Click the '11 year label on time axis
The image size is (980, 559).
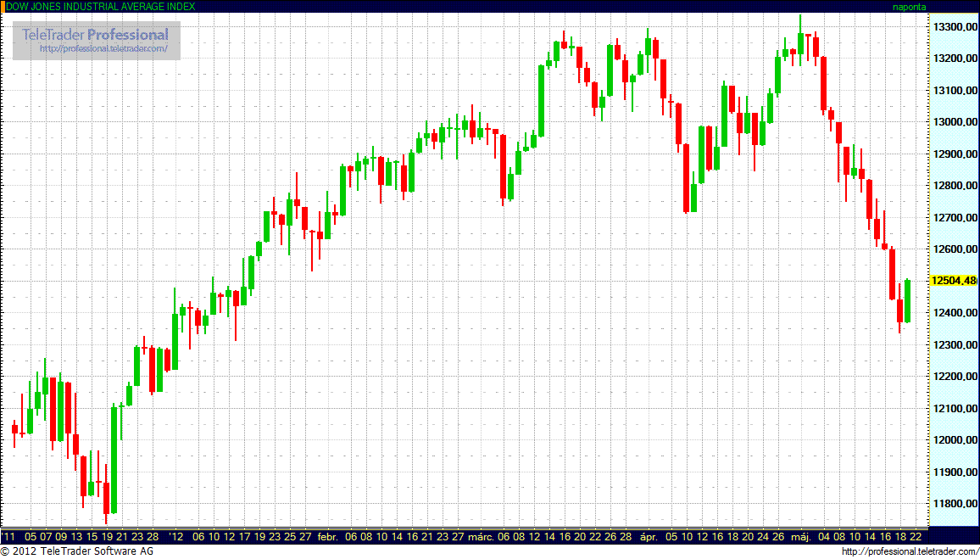(9, 537)
